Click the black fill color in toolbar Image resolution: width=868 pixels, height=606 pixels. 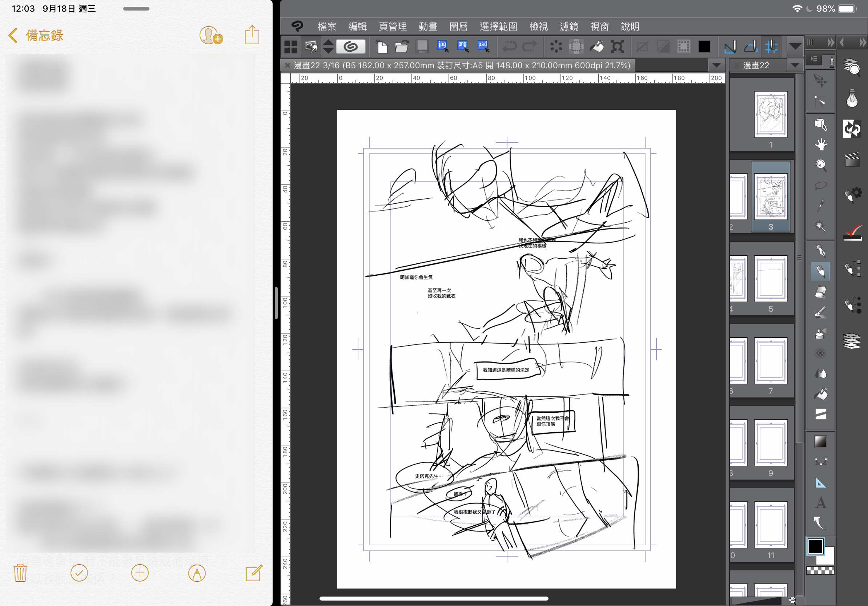(704, 47)
